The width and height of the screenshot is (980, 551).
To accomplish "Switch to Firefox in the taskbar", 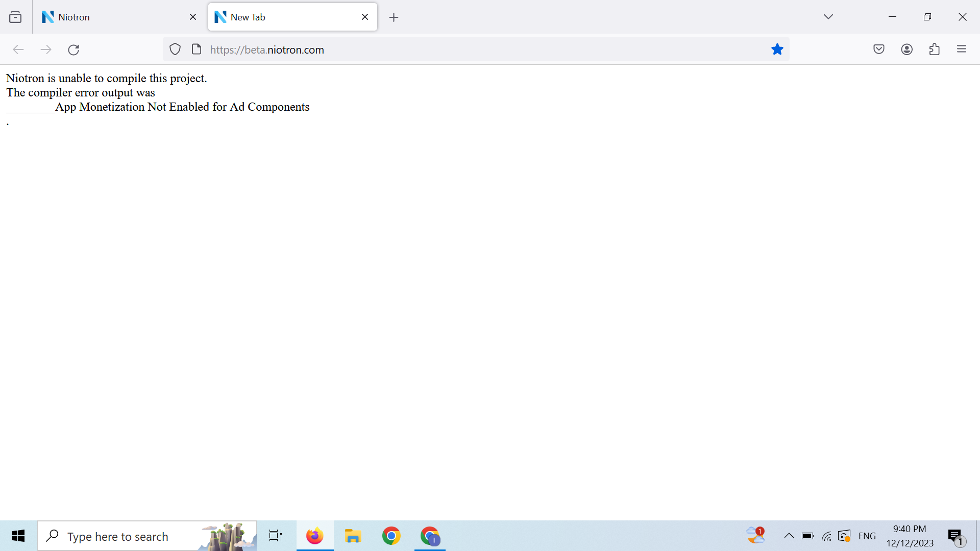I will point(315,536).
